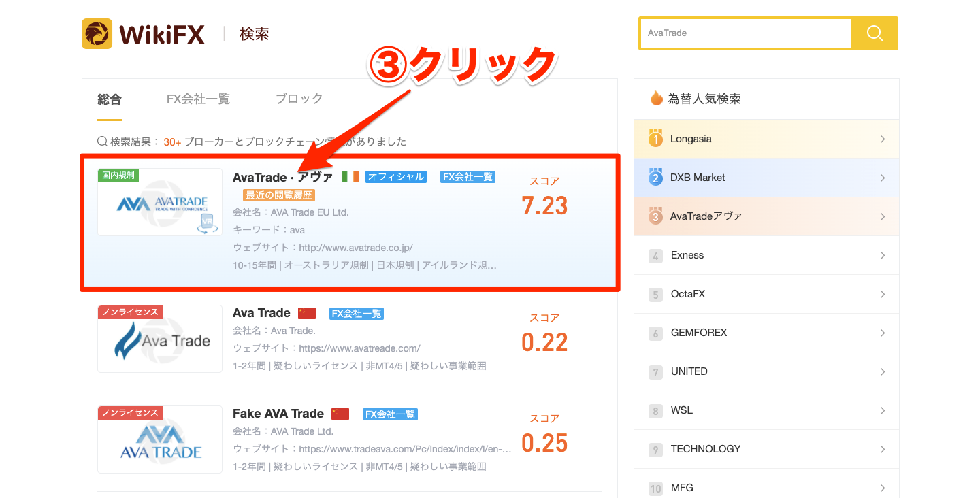The width and height of the screenshot is (980, 498).
Task: Click the 最近の閲覧履歴 orange tag
Action: coord(279,195)
